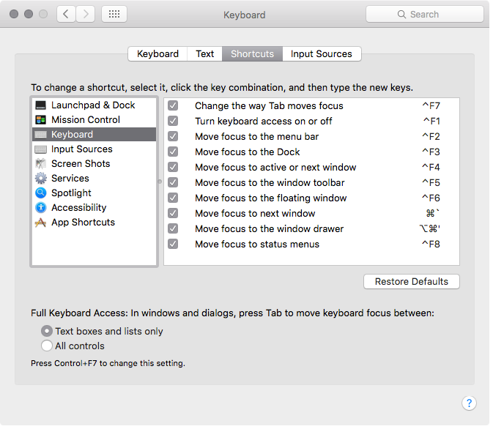504x440 pixels.
Task: Click the App Shortcuts category icon
Action: (x=40, y=223)
